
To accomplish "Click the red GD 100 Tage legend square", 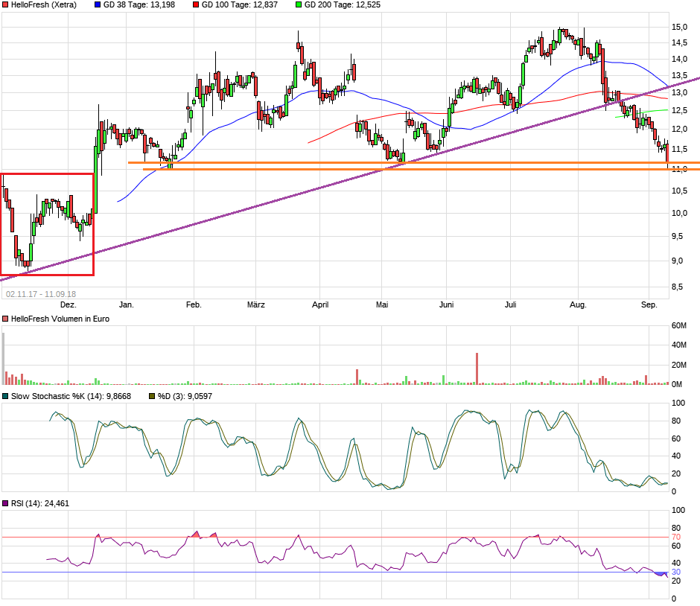I will (196, 4).
